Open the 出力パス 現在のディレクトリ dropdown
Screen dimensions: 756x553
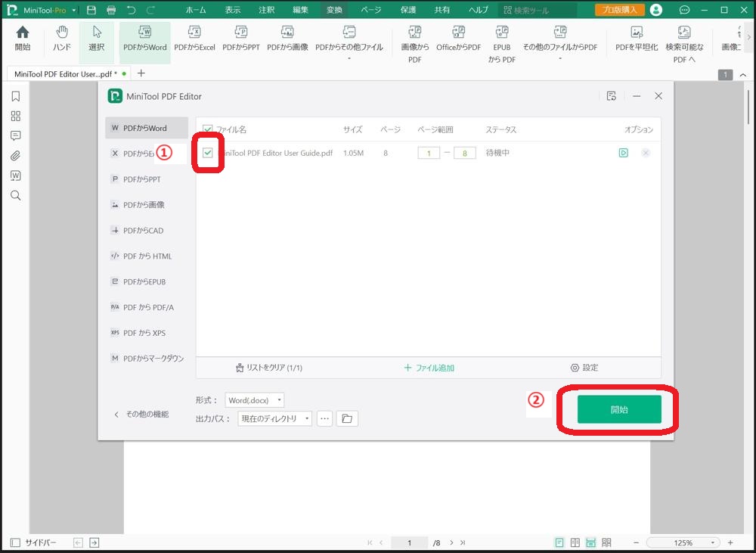(275, 418)
